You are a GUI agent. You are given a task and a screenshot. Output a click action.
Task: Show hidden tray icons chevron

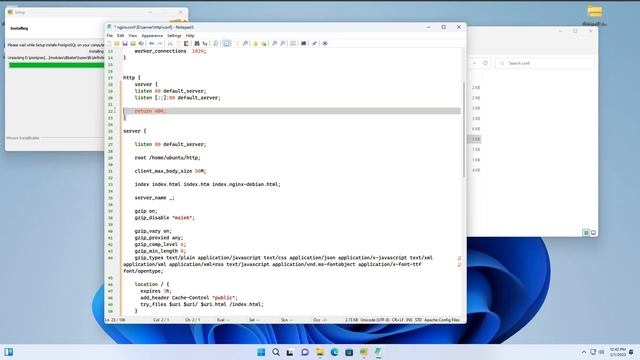click(584, 352)
